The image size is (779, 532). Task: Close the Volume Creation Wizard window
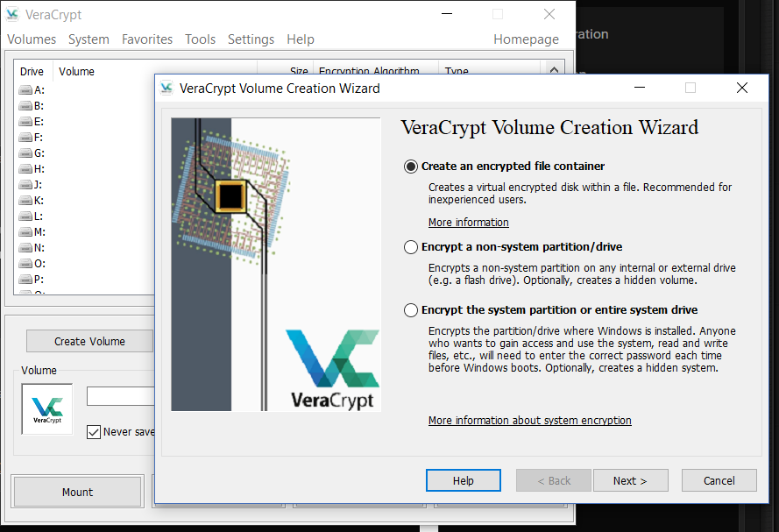click(741, 88)
